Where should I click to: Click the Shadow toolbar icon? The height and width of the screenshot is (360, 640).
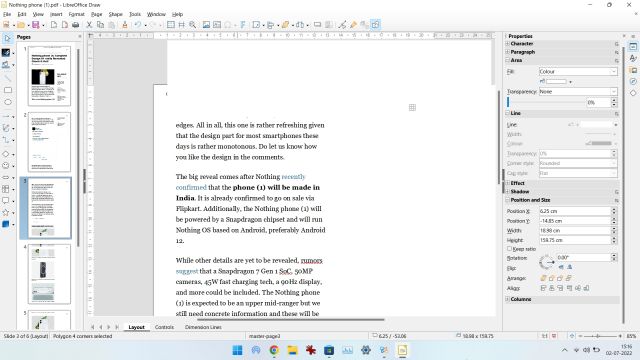[x=317, y=25]
